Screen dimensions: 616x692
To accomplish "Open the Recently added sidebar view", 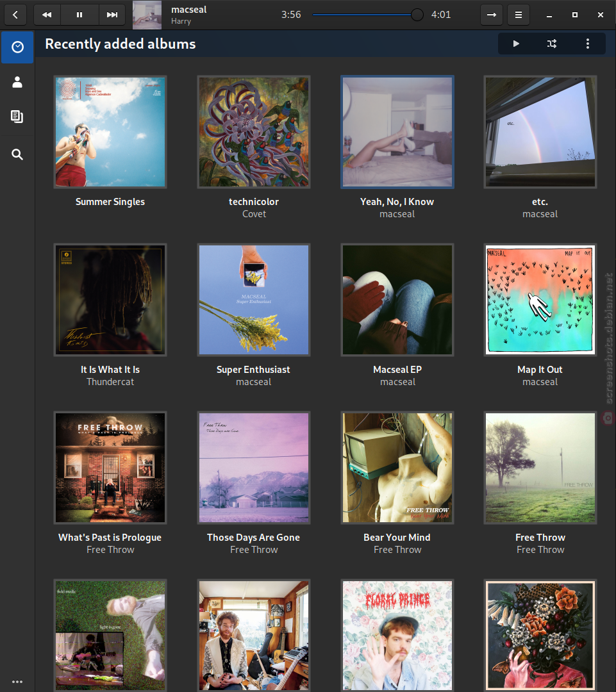I will pos(17,47).
